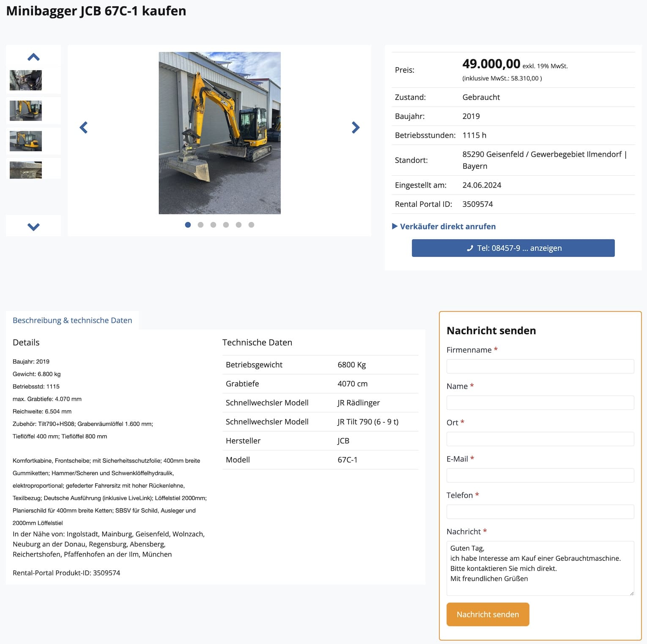The height and width of the screenshot is (644, 647).
Task: Focus the Name input field
Action: [x=540, y=403]
